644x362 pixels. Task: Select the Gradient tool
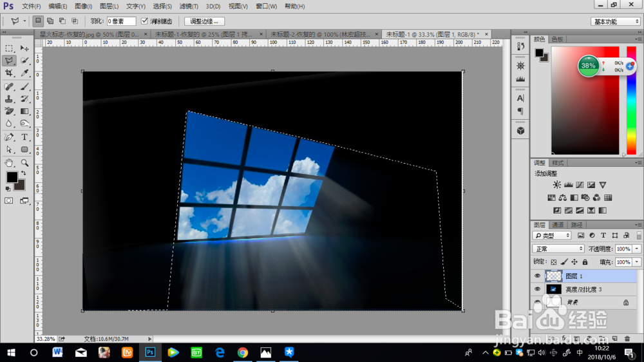pos(24,111)
